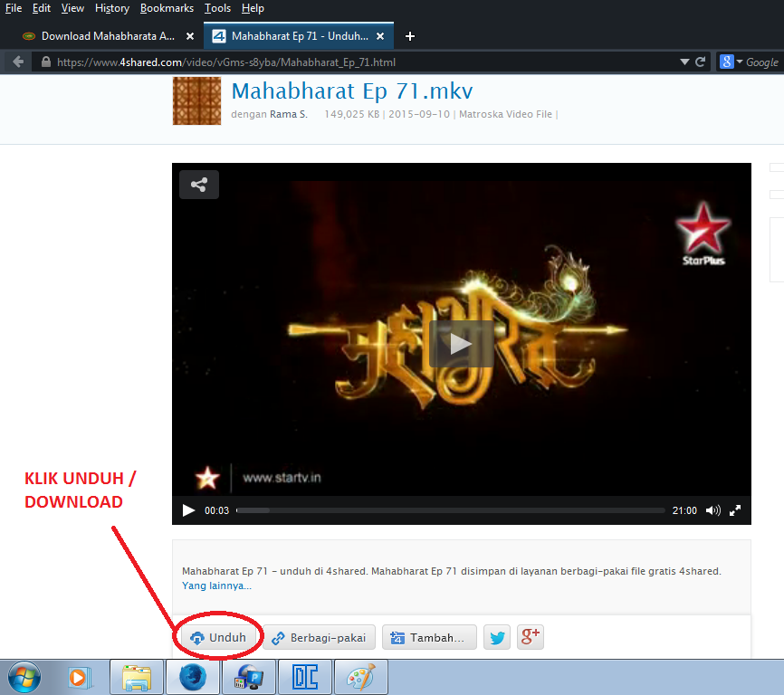Click the Google search field
The image size is (784, 695).
point(763,62)
